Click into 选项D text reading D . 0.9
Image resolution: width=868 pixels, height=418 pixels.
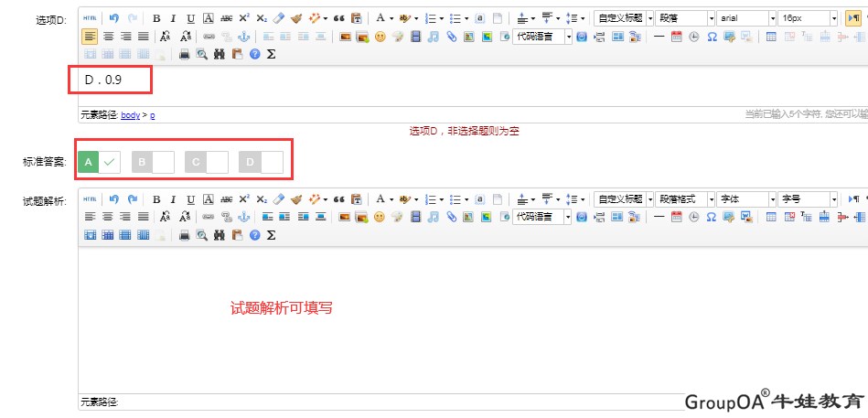pyautogui.click(x=103, y=80)
